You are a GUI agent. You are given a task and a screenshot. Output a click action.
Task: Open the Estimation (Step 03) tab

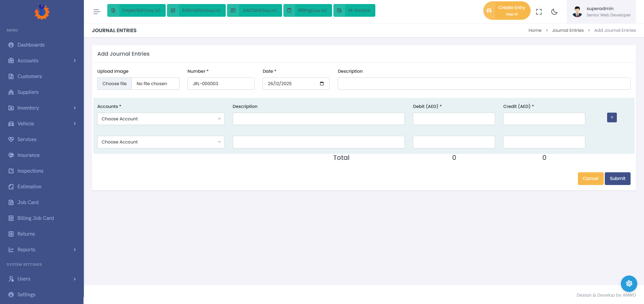coord(196,10)
